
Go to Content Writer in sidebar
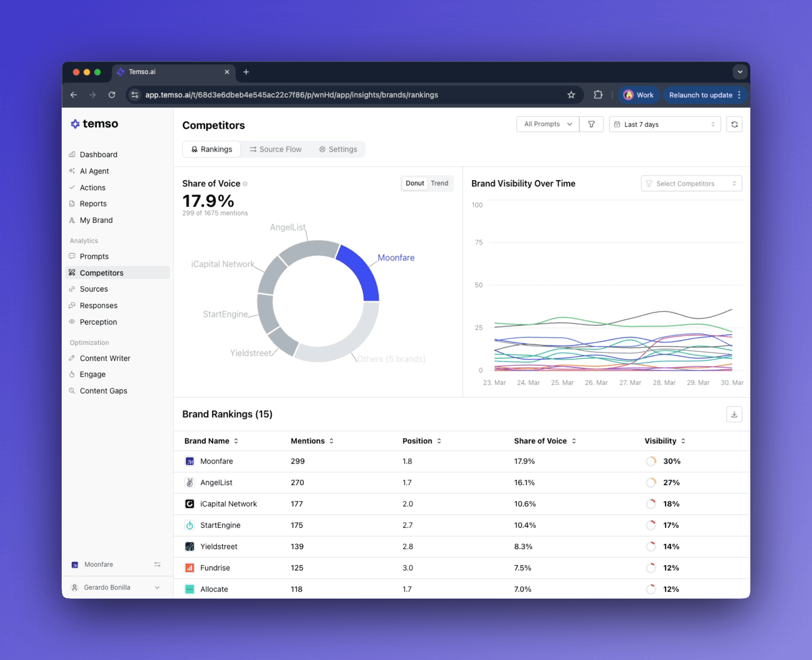105,358
